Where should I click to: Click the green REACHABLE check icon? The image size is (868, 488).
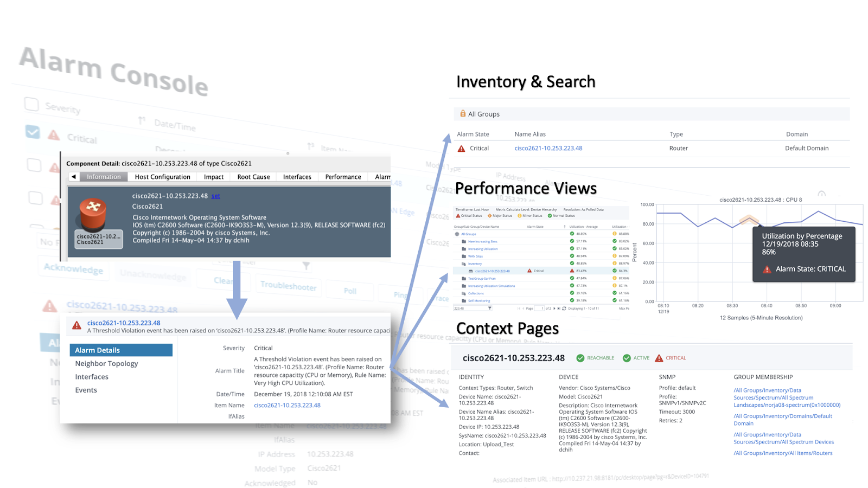point(580,358)
